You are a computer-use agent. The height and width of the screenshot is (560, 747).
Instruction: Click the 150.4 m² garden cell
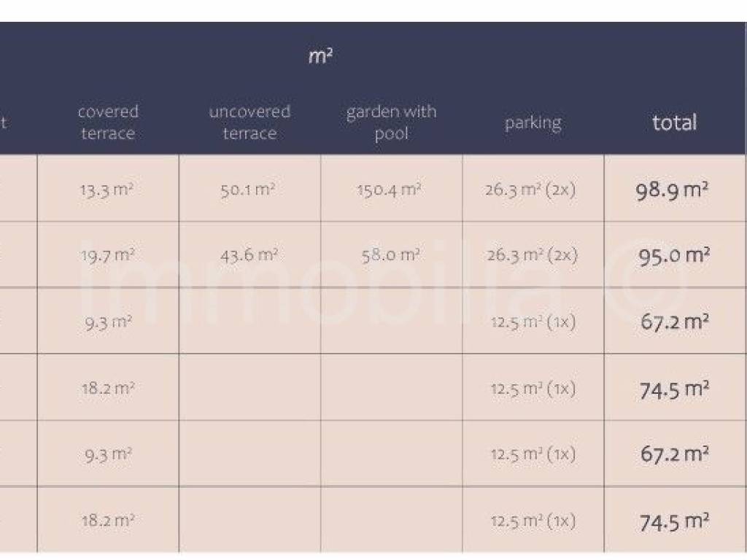click(x=390, y=190)
